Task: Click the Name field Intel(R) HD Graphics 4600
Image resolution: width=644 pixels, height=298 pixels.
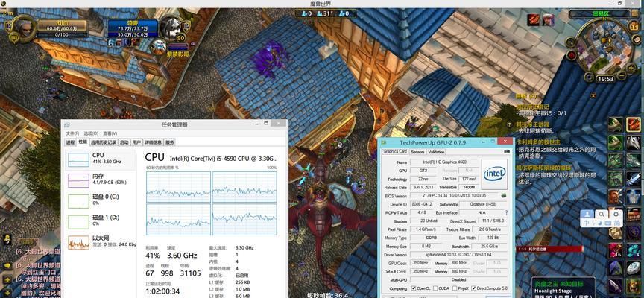Action: point(444,162)
